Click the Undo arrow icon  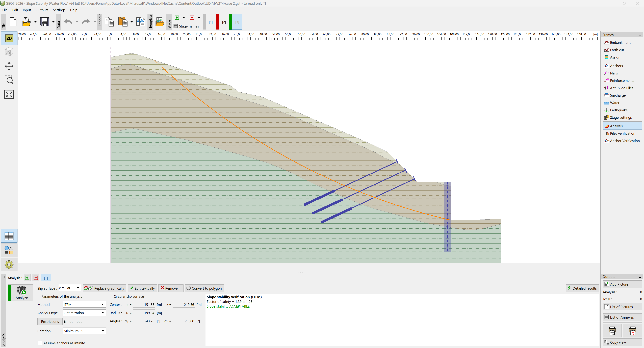(x=68, y=22)
